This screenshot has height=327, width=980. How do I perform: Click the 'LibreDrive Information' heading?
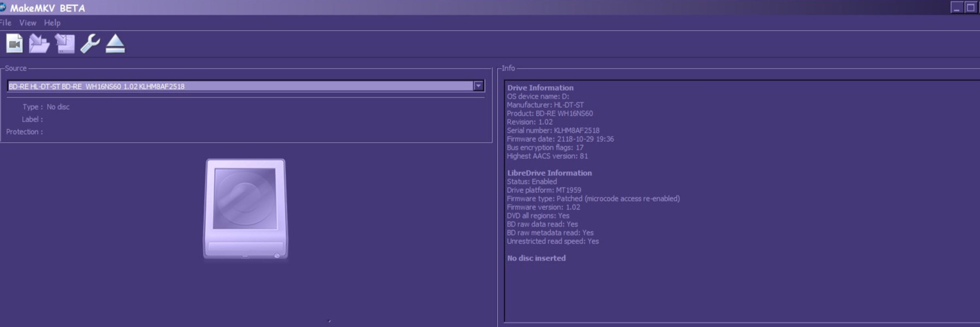click(x=549, y=173)
